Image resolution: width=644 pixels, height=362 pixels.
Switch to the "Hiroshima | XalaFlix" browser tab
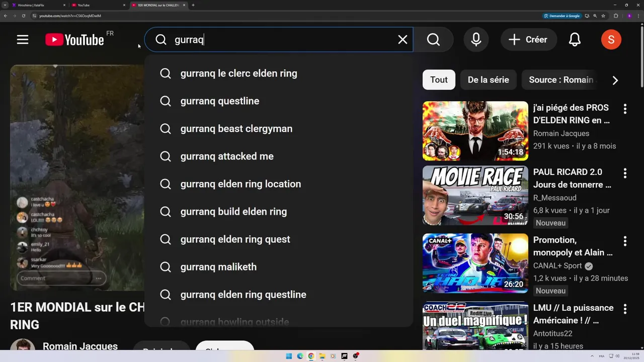39,5
